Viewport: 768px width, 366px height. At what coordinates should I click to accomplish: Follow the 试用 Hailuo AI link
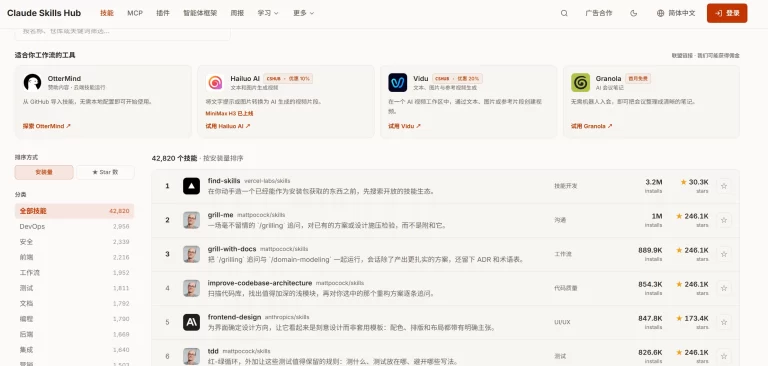point(228,126)
